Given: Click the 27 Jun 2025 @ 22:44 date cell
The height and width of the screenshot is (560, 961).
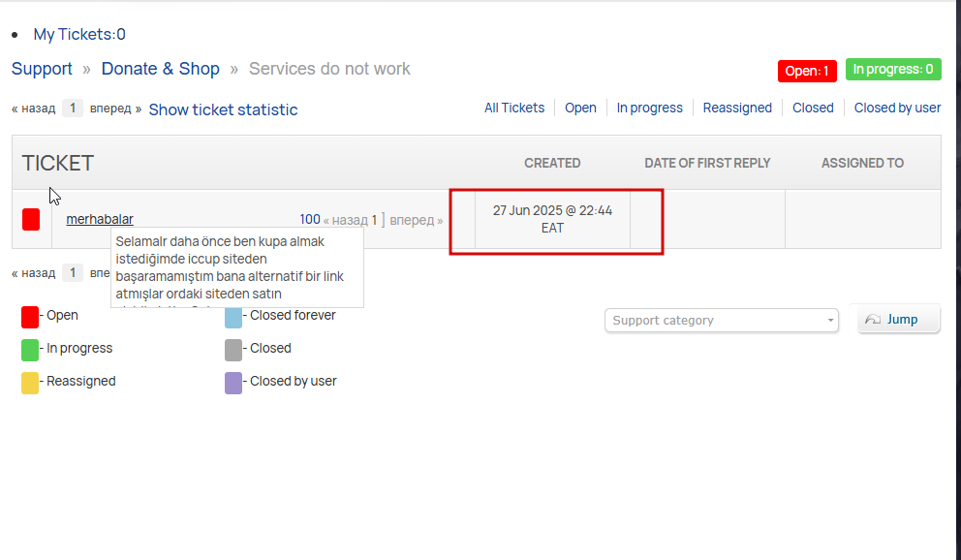Looking at the screenshot, I should coord(552,219).
